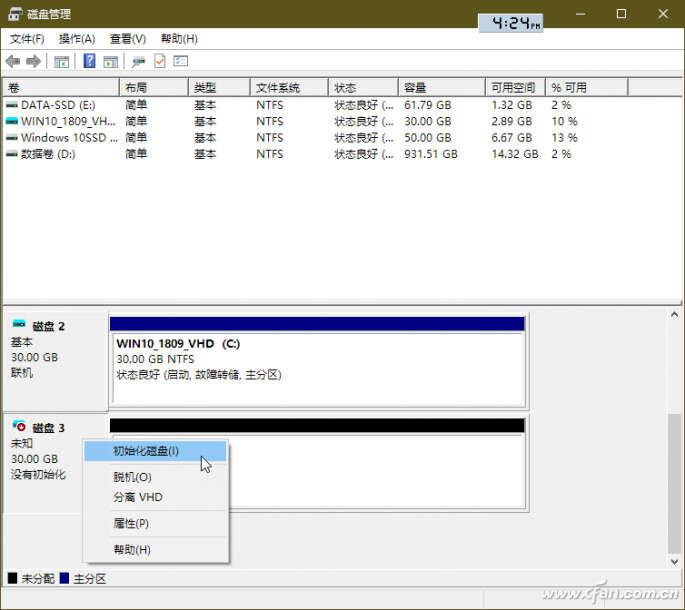Select the WIN10_1809_VHD (C:) partition block
The width and height of the screenshot is (685, 610).
pos(318,361)
